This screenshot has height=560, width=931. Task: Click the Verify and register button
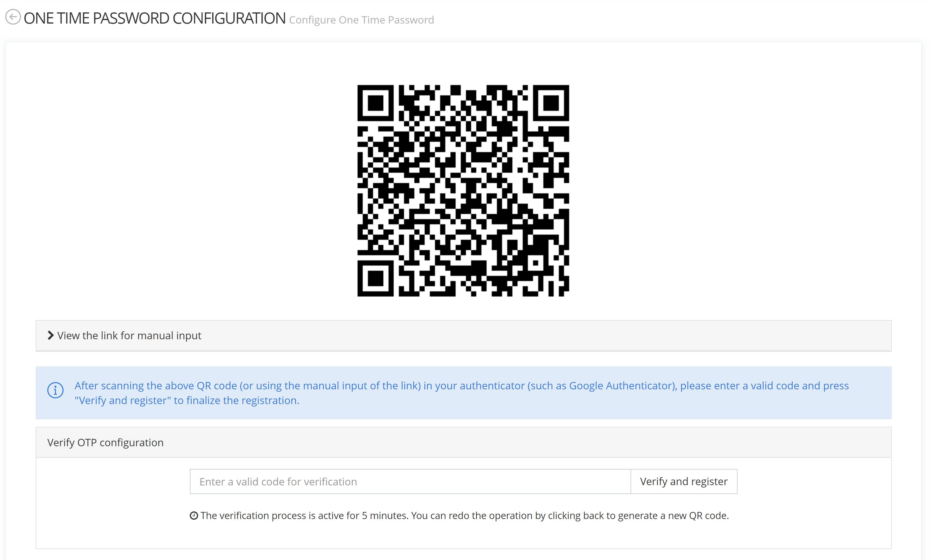coord(684,482)
